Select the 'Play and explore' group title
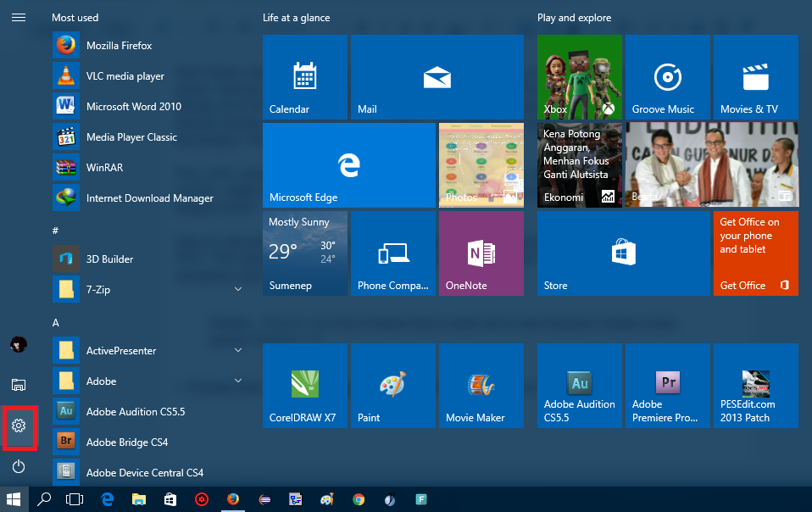 coord(575,18)
